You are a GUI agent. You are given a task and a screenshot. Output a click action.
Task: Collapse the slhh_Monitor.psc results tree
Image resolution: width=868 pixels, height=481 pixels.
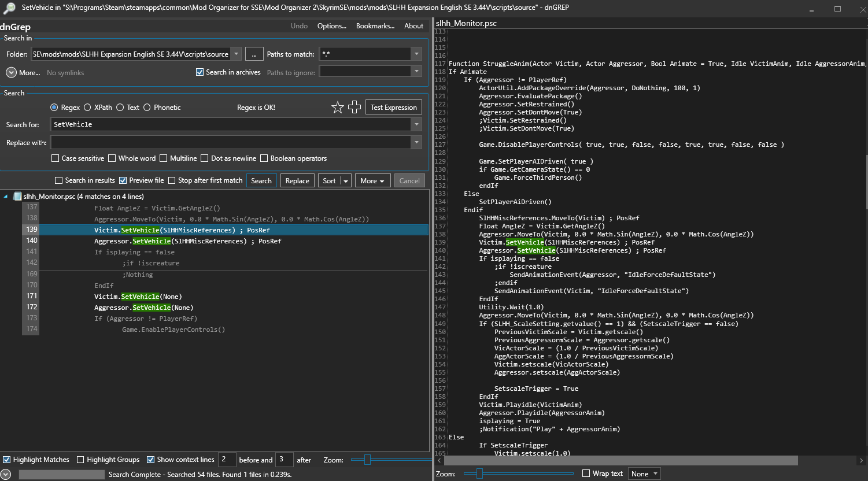point(6,197)
